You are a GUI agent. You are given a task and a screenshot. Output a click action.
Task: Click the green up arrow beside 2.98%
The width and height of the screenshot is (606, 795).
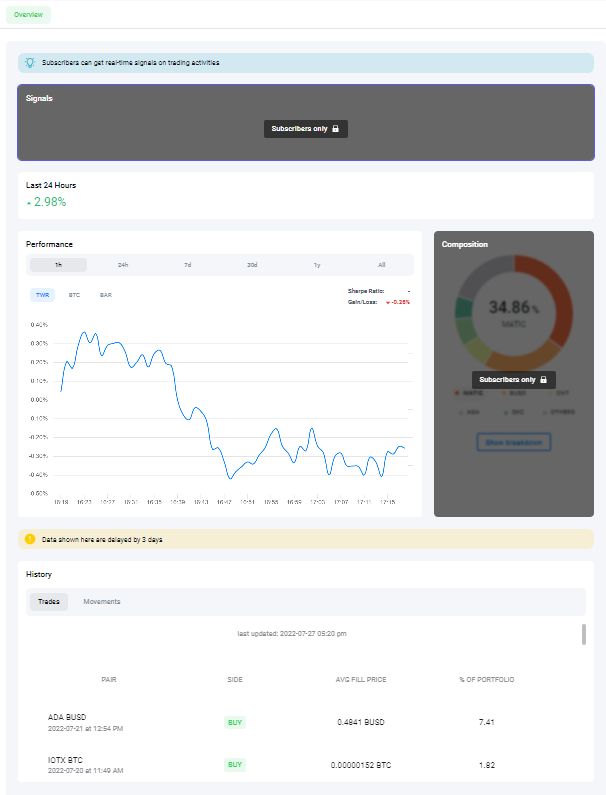[x=29, y=203]
